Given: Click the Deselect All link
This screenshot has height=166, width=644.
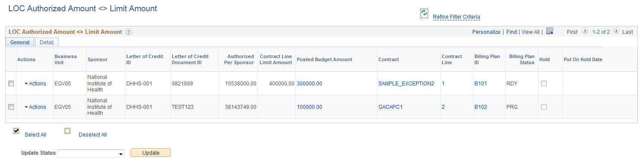Looking at the screenshot, I should [93, 135].
